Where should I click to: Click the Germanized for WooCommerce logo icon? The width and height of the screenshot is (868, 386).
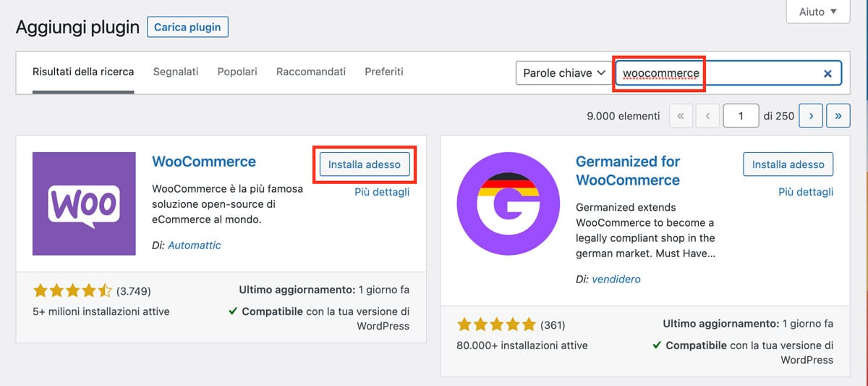click(x=508, y=204)
